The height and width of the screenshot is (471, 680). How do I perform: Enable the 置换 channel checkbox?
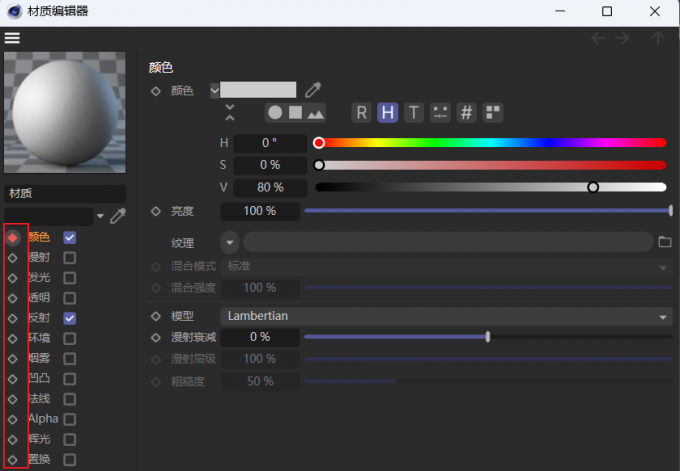click(x=69, y=459)
